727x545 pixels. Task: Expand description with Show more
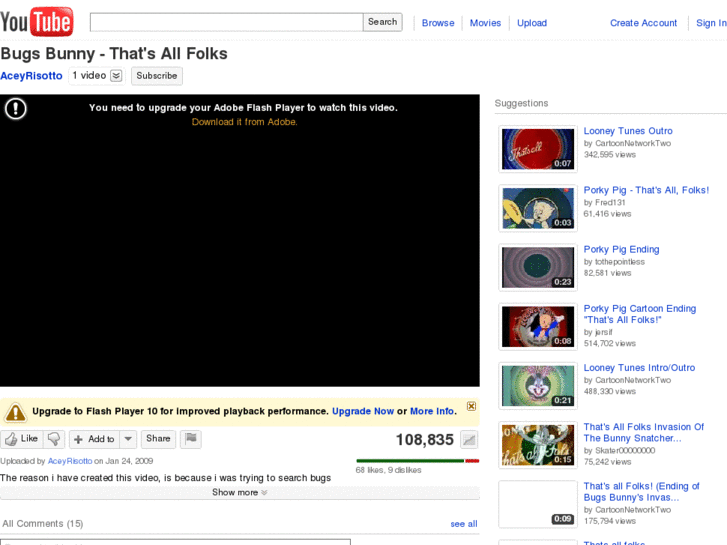pyautogui.click(x=240, y=492)
